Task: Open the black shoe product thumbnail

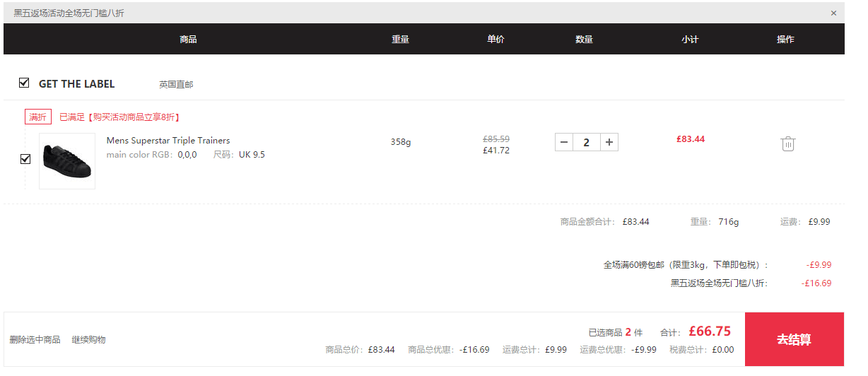Action: 67,161
